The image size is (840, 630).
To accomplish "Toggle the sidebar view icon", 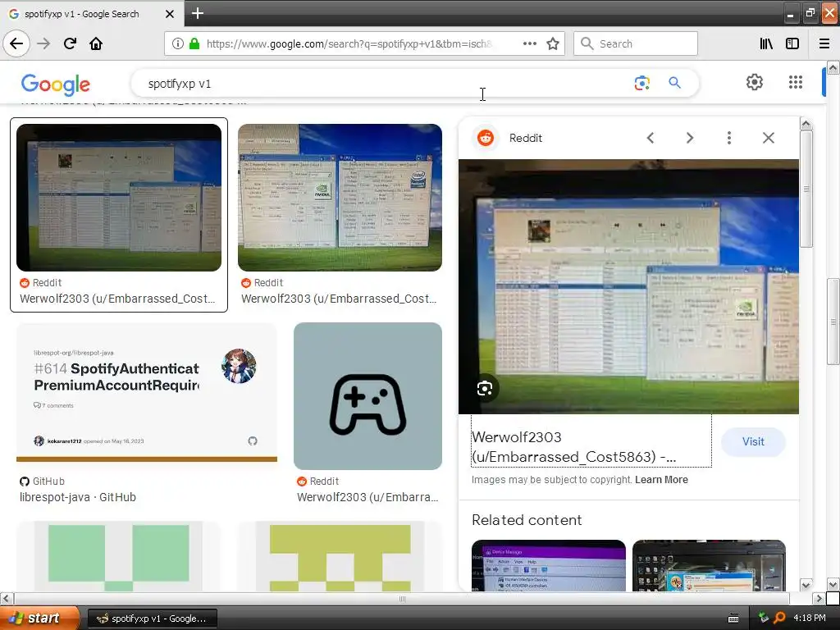I will point(792,44).
